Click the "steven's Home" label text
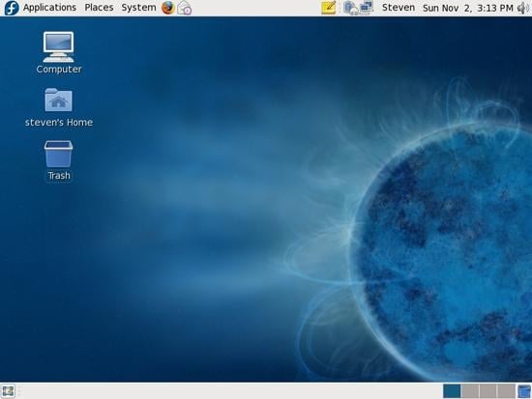Screen dimensions: 532x399 (x=59, y=123)
